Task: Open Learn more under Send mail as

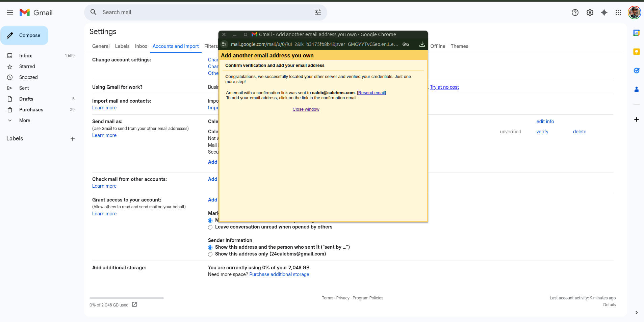Action: click(104, 135)
